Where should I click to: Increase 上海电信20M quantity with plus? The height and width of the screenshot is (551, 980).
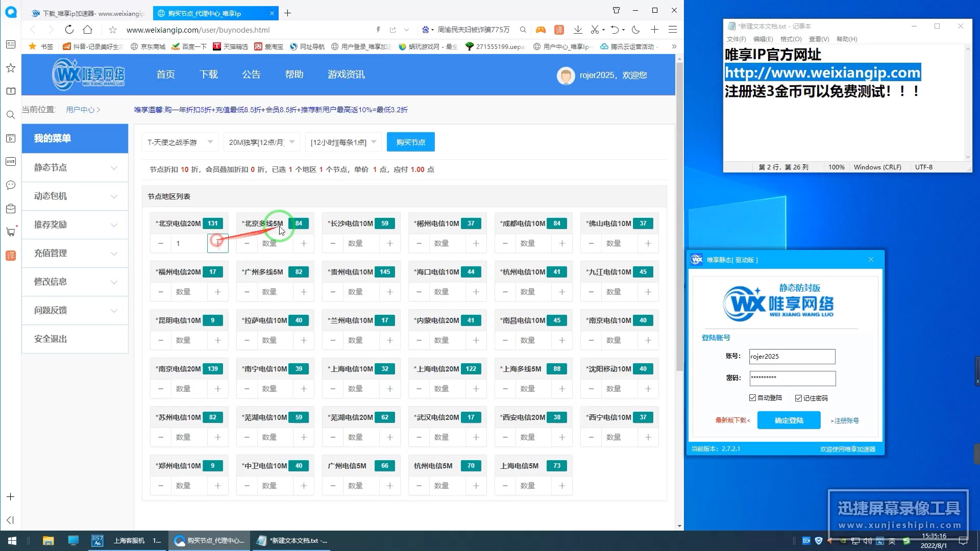click(476, 389)
